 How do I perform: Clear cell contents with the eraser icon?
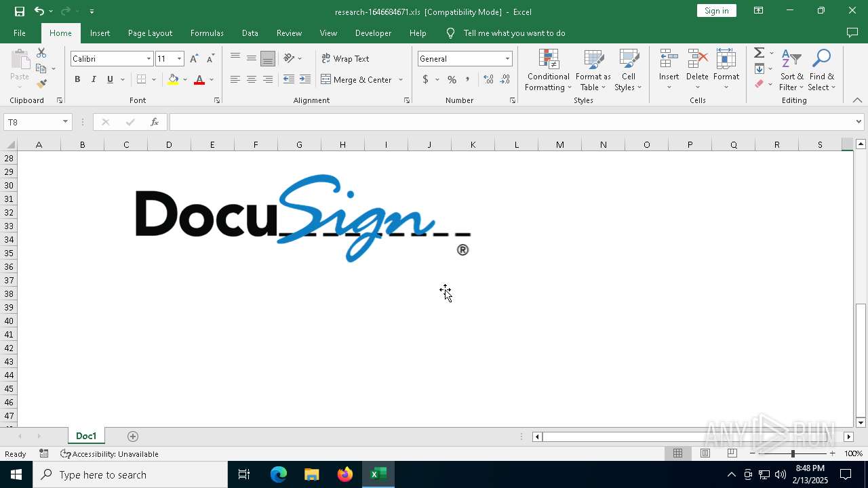coord(759,84)
